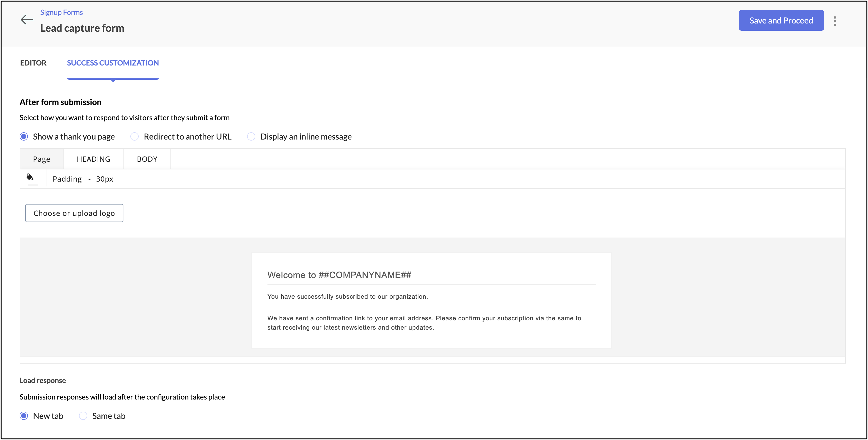
Task: Click Save and Proceed button
Action: click(x=781, y=21)
